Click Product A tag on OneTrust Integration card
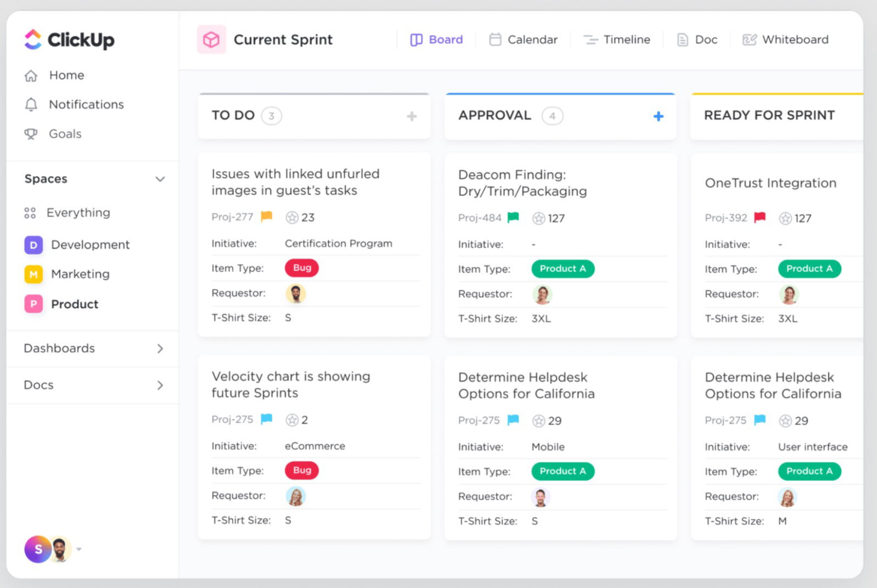This screenshot has height=588, width=877. (x=809, y=269)
